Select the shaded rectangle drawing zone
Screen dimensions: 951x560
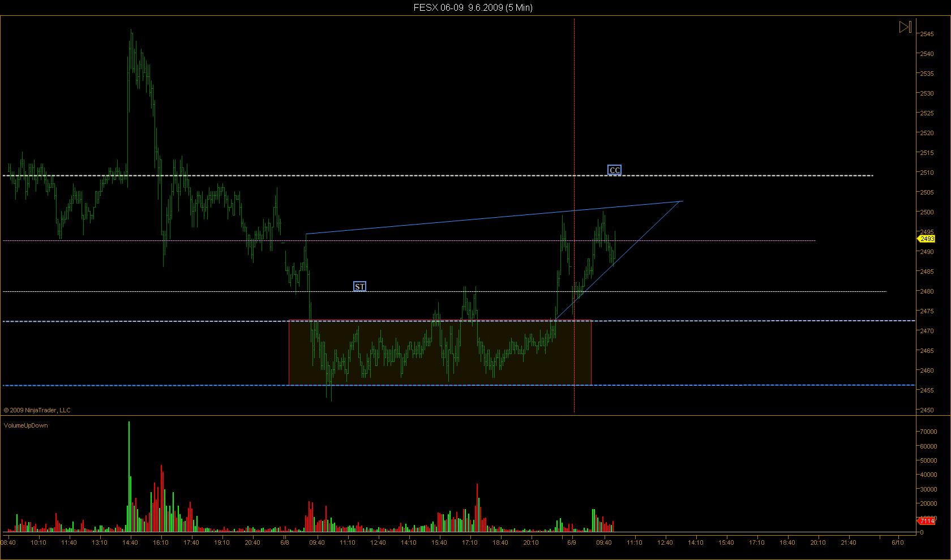click(x=440, y=352)
